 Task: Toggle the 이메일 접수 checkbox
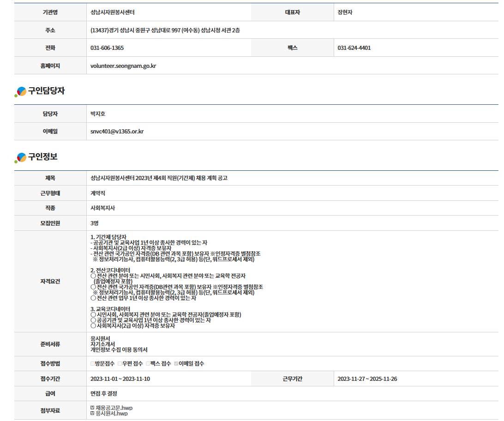tap(176, 364)
